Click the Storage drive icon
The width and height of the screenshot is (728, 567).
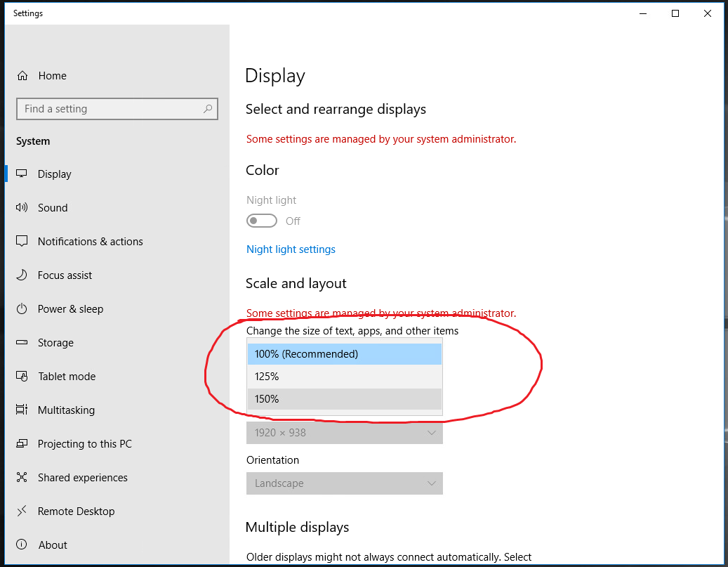point(22,342)
